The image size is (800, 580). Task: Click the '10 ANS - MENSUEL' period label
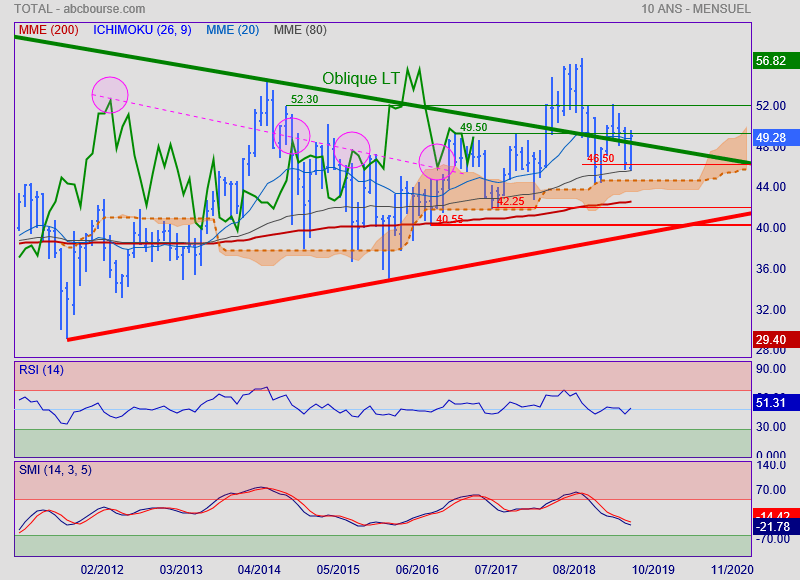(696, 9)
